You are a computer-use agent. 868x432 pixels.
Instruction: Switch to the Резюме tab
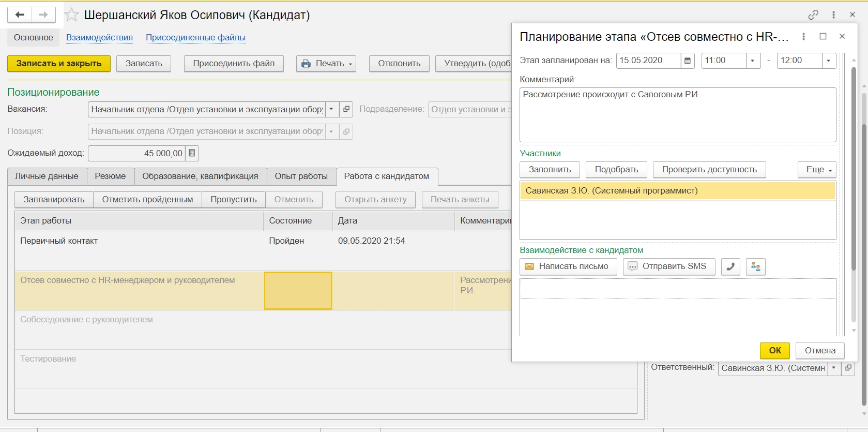tap(110, 176)
